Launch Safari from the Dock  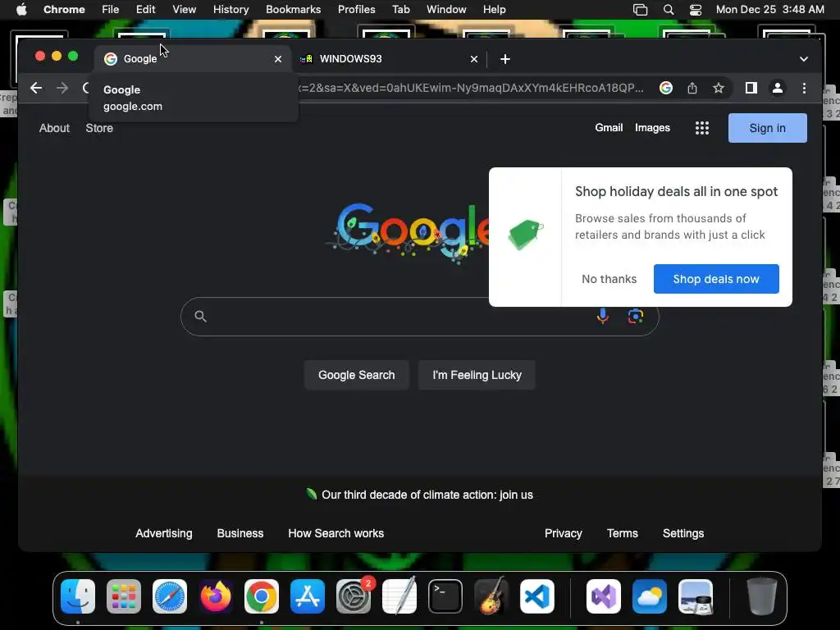click(170, 596)
